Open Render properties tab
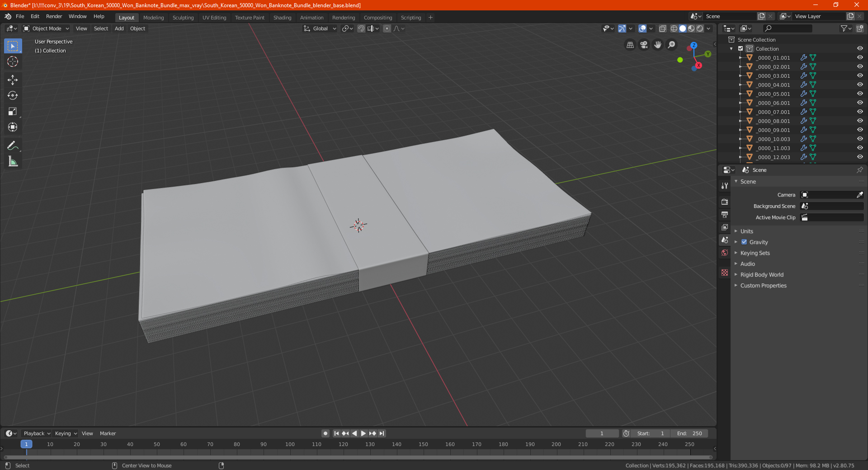Screen dimensions: 868x470 point(725,202)
